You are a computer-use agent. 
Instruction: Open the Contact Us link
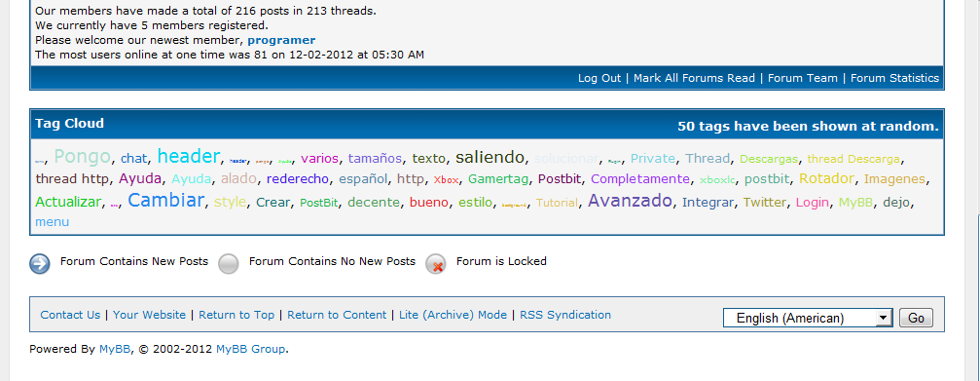tap(70, 315)
